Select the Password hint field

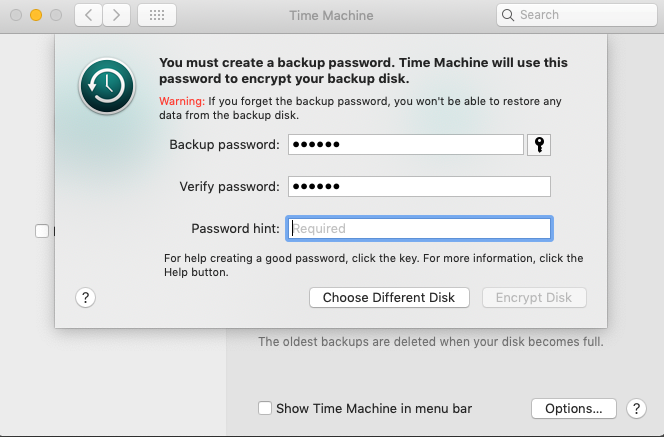tap(419, 228)
